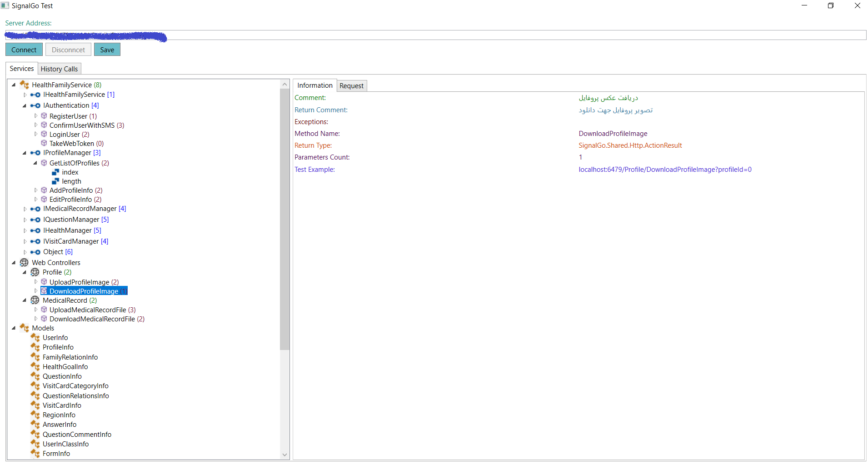Screen dimensions: 868x465
Task: Click the MedicalRecord controller globe icon
Action: (35, 300)
